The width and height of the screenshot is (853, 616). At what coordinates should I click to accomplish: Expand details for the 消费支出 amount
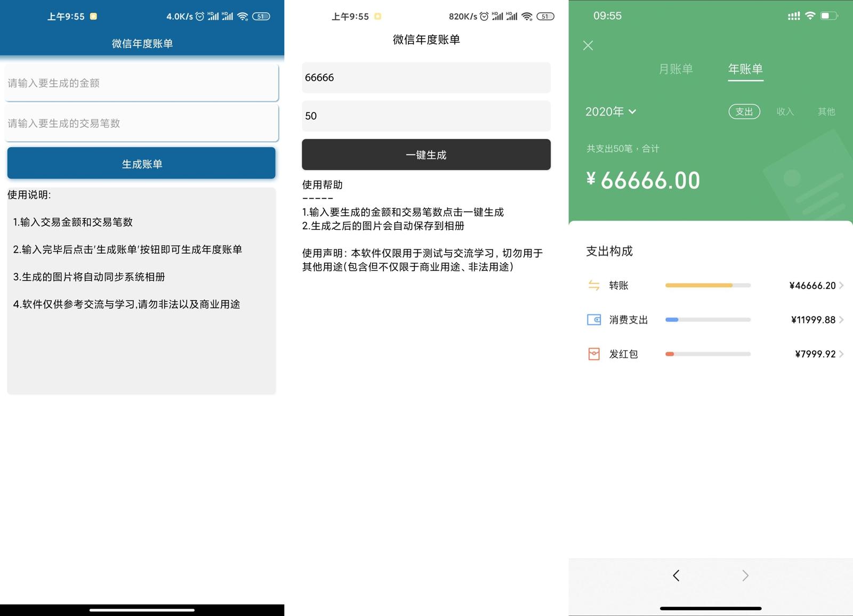(841, 320)
